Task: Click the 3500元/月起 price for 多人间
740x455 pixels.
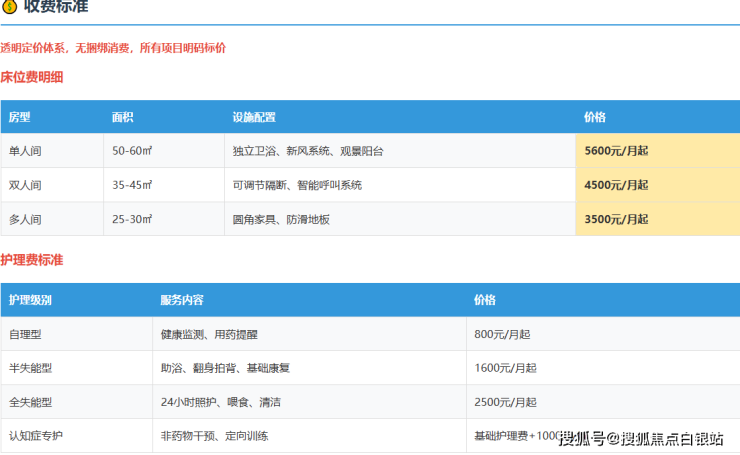Action: (x=616, y=219)
